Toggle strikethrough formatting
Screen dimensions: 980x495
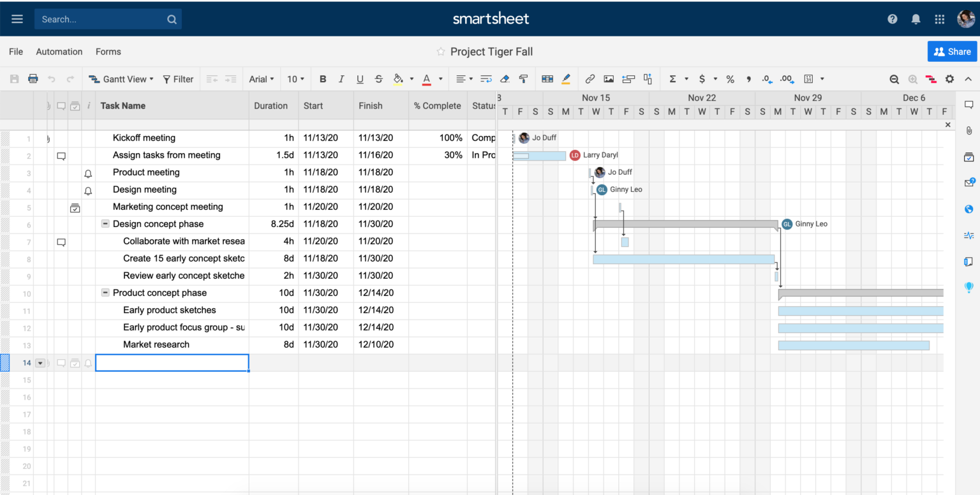pos(378,78)
